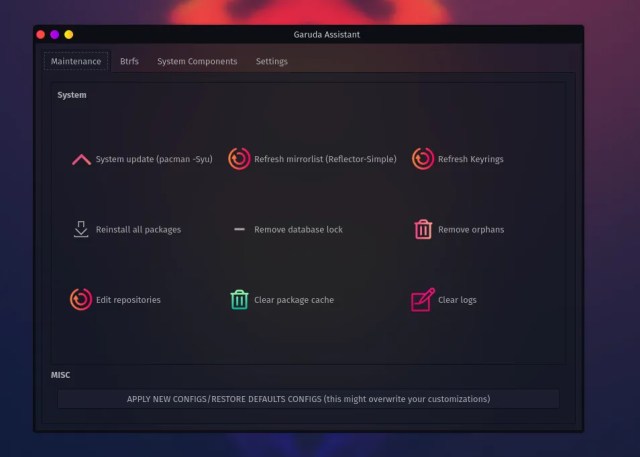Select Reinstall all packages label

coord(138,230)
